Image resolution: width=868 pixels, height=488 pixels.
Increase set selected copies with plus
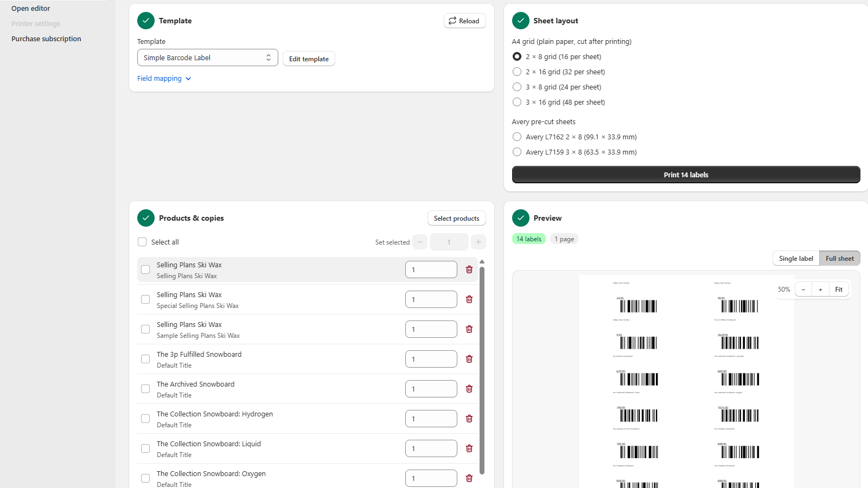point(478,242)
